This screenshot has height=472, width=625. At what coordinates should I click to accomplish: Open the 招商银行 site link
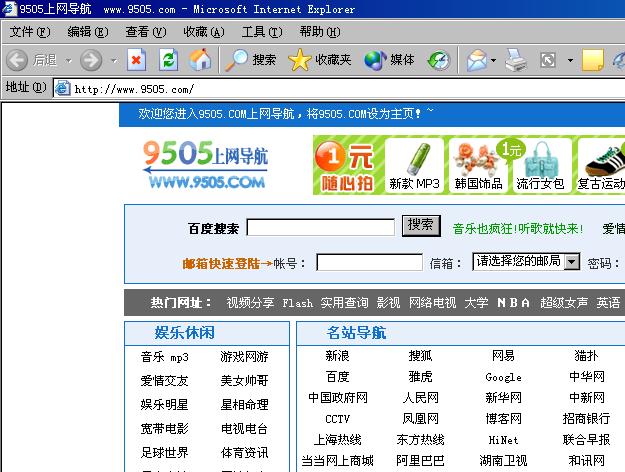click(586, 418)
